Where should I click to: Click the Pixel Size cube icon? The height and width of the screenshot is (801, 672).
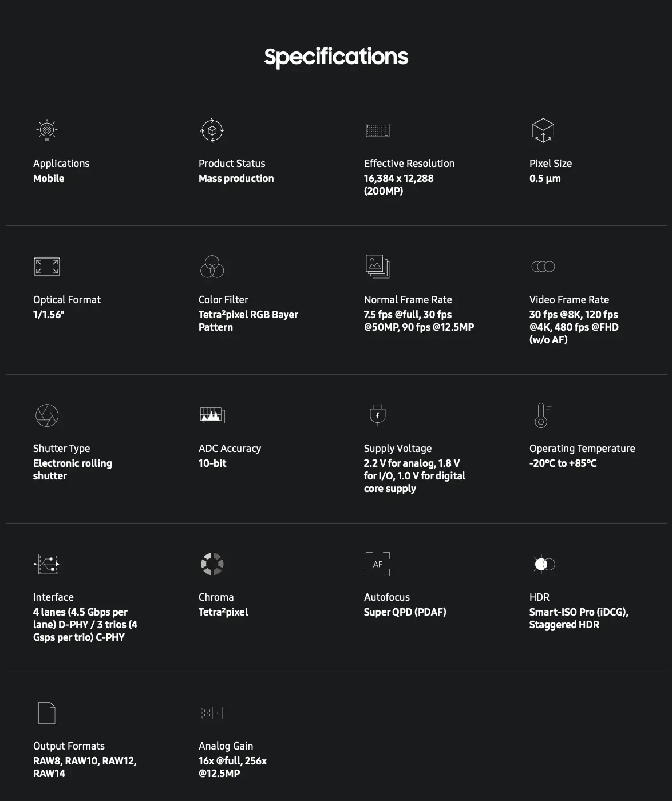[543, 130]
